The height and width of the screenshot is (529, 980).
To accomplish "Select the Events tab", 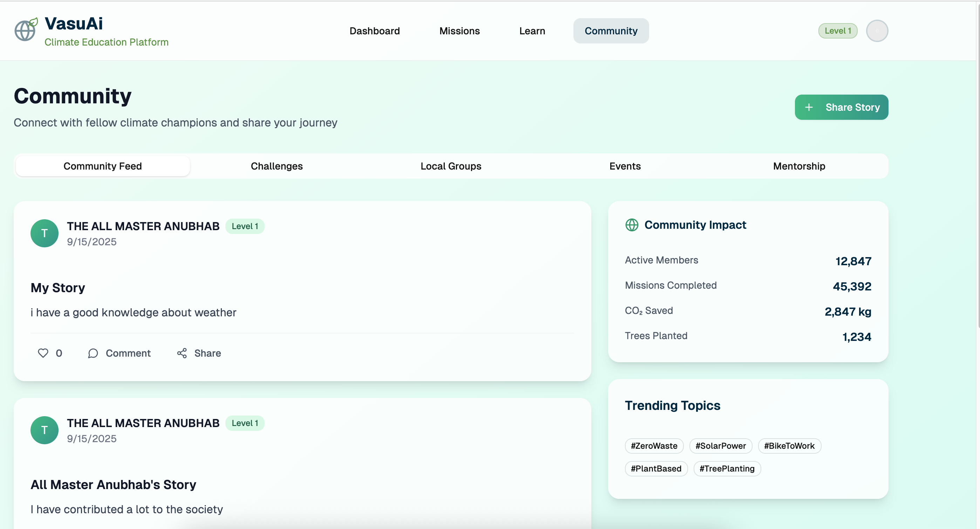I will click(x=625, y=166).
